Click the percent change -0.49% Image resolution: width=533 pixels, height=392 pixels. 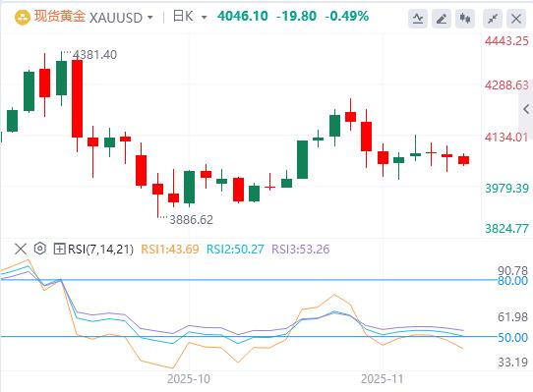coord(347,16)
